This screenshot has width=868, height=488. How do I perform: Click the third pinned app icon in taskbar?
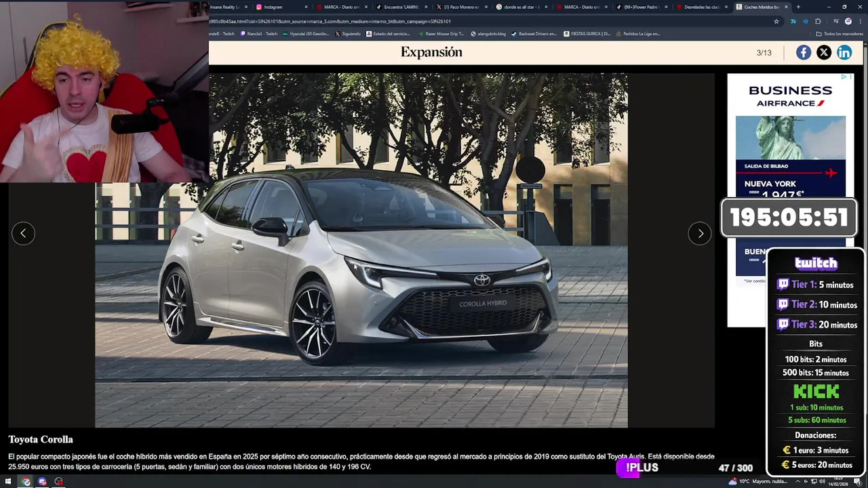59,481
